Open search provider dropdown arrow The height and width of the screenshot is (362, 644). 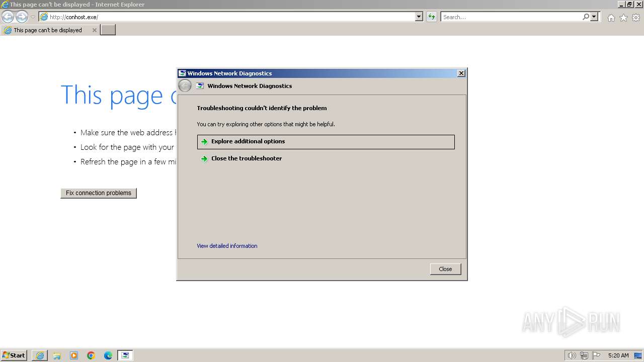pyautogui.click(x=594, y=17)
